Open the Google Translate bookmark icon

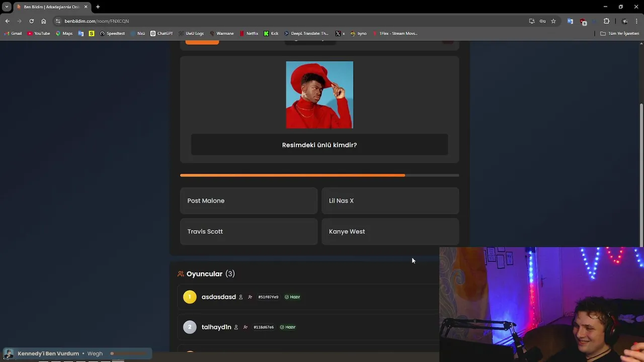click(x=81, y=33)
